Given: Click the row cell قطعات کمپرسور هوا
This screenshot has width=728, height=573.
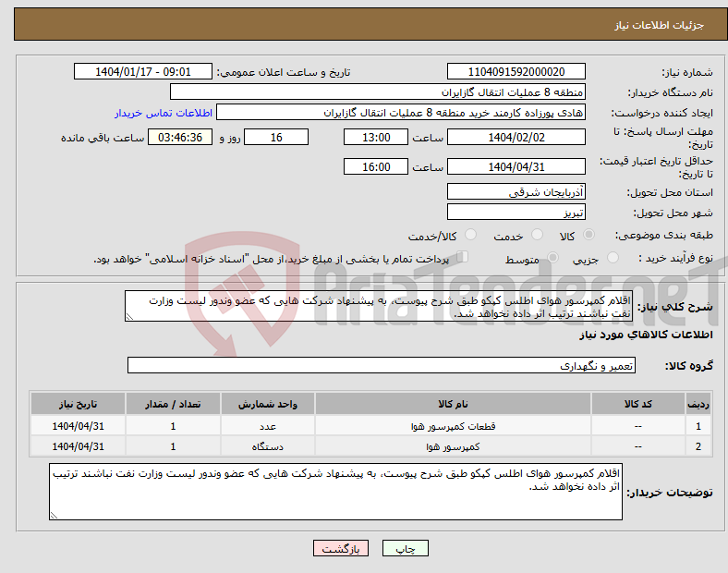Looking at the screenshot, I should coord(453,426).
